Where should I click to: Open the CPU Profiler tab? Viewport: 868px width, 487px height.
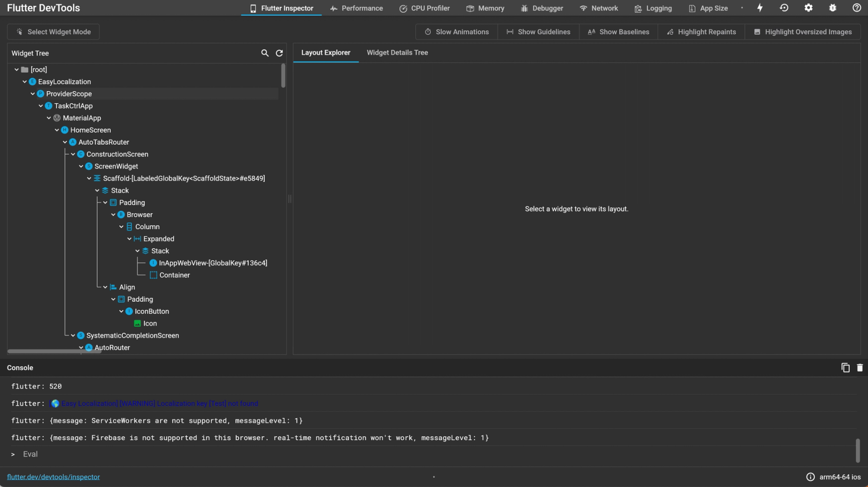pos(424,8)
